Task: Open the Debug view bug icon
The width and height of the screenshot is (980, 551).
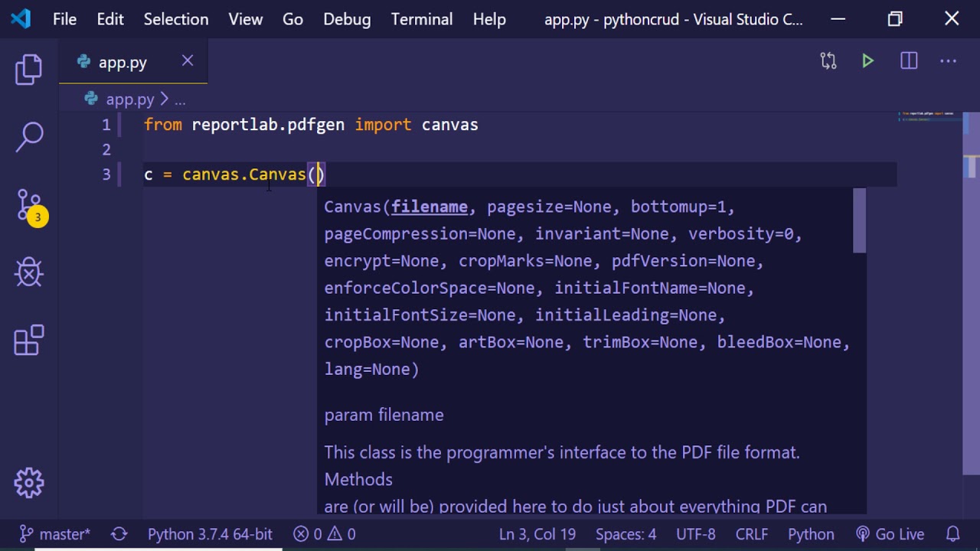Action: (29, 272)
